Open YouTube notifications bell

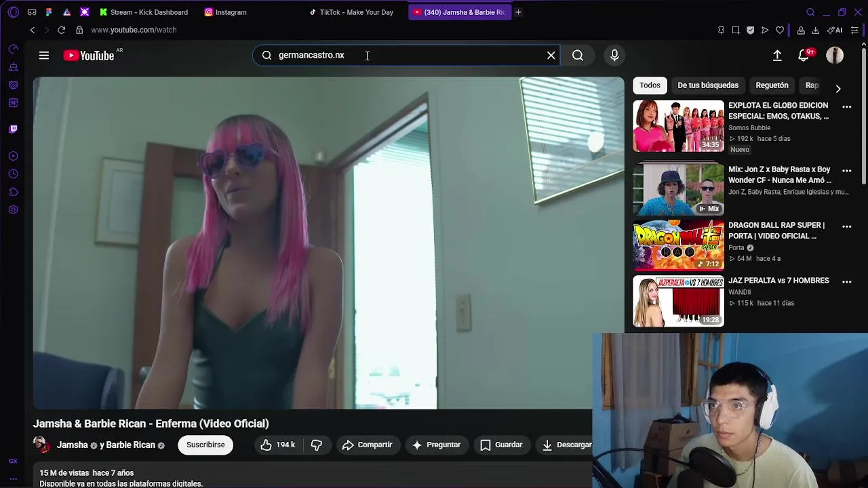pyautogui.click(x=804, y=56)
